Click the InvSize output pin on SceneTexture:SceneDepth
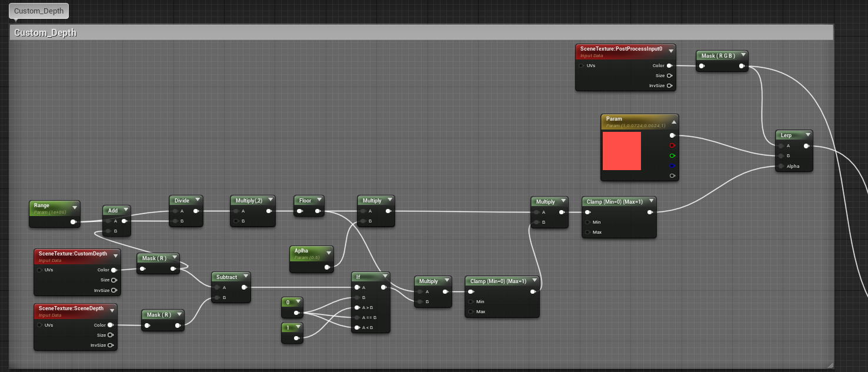 (x=110, y=345)
